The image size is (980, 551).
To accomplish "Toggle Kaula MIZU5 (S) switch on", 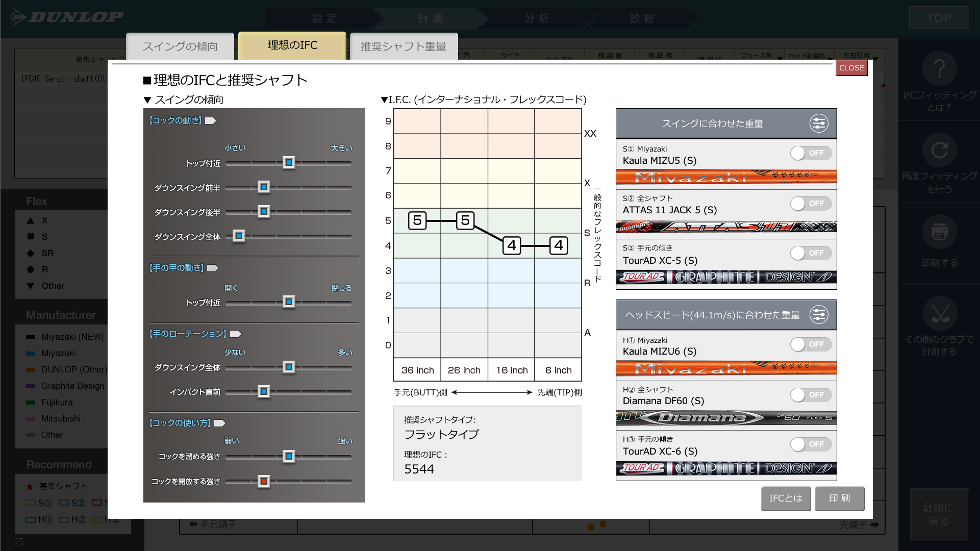I will (811, 153).
